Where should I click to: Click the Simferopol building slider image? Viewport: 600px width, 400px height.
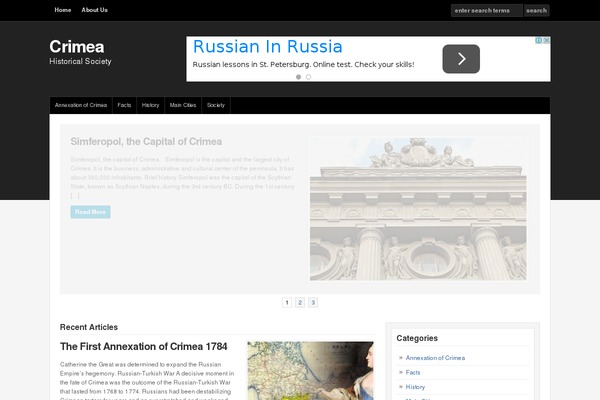(418, 209)
